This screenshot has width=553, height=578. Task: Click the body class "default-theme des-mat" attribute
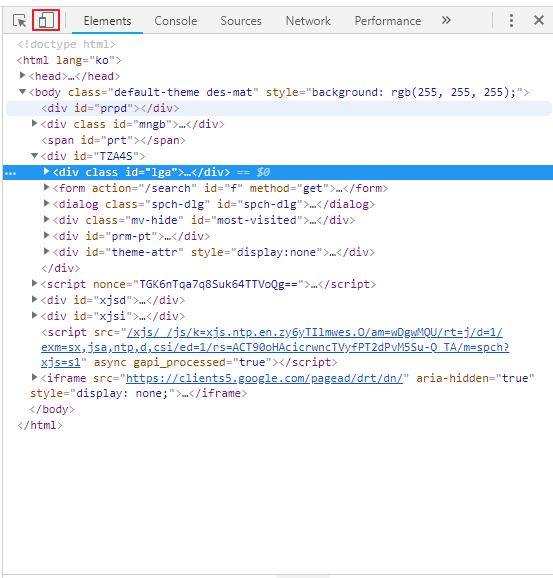tap(163, 92)
